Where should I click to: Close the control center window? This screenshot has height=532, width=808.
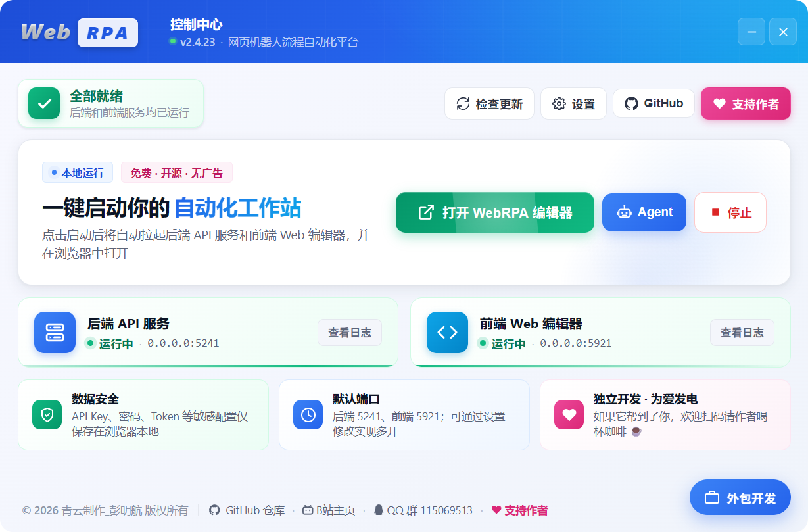tap(783, 32)
